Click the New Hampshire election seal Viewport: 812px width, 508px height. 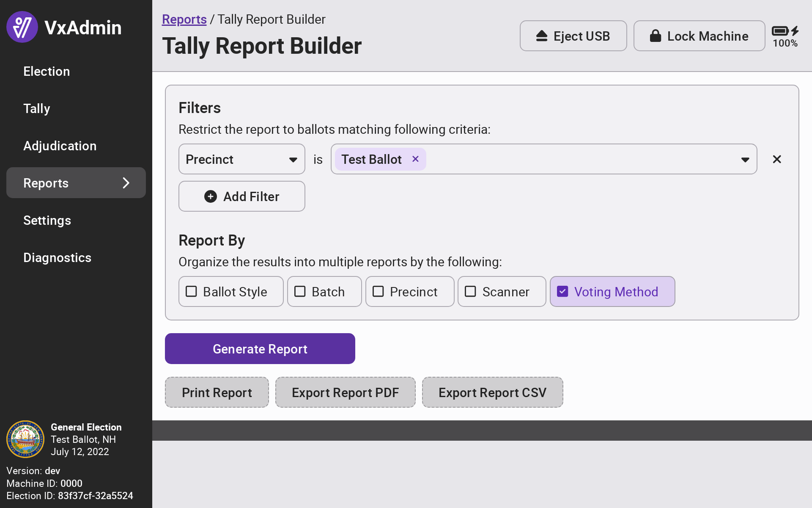(x=25, y=439)
